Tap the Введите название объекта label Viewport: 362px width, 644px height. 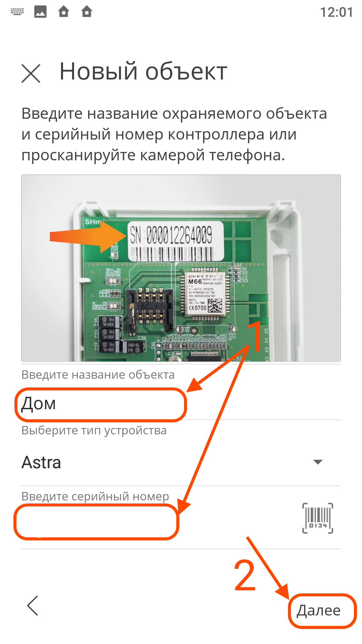(98, 375)
